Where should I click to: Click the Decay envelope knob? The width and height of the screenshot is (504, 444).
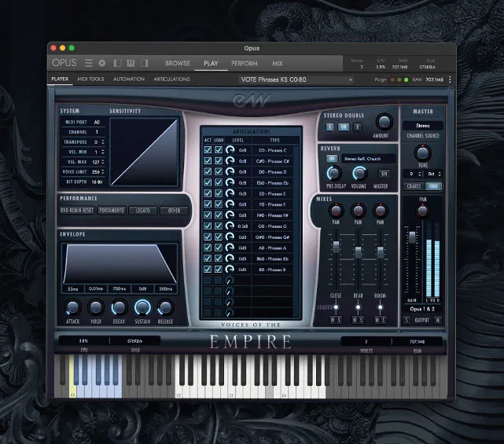(x=119, y=307)
